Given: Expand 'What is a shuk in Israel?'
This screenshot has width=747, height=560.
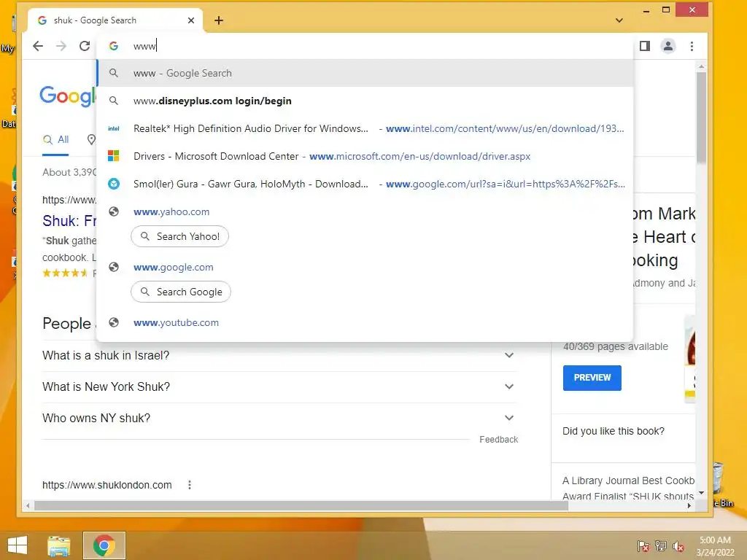Looking at the screenshot, I should click(279, 356).
